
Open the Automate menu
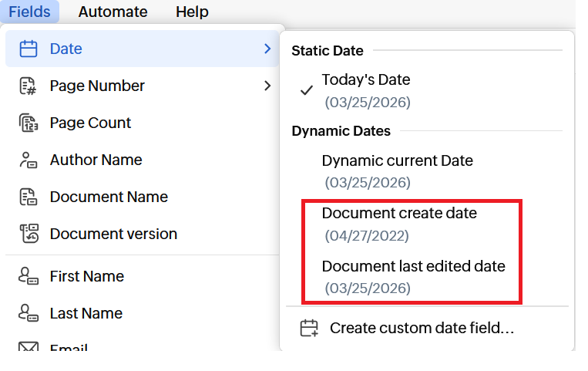tap(113, 12)
